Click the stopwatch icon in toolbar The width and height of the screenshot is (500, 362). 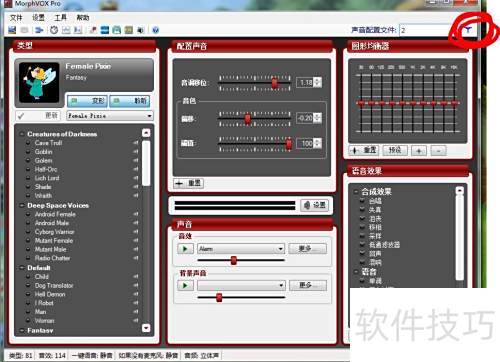pyautogui.click(x=54, y=30)
